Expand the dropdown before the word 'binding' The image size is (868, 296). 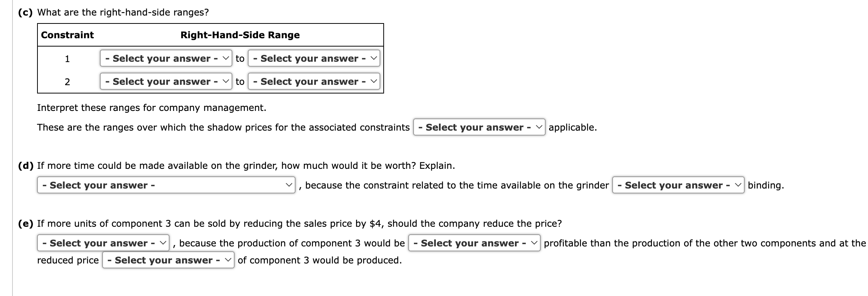[x=678, y=185]
